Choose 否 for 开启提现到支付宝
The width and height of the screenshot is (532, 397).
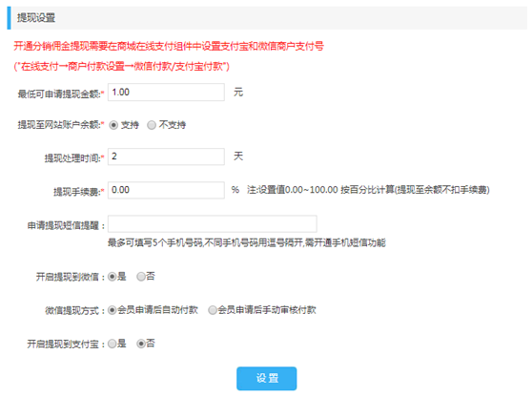pyautogui.click(x=141, y=344)
